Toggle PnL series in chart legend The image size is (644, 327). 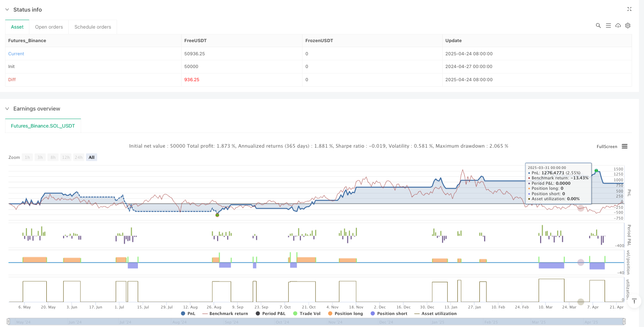point(188,313)
